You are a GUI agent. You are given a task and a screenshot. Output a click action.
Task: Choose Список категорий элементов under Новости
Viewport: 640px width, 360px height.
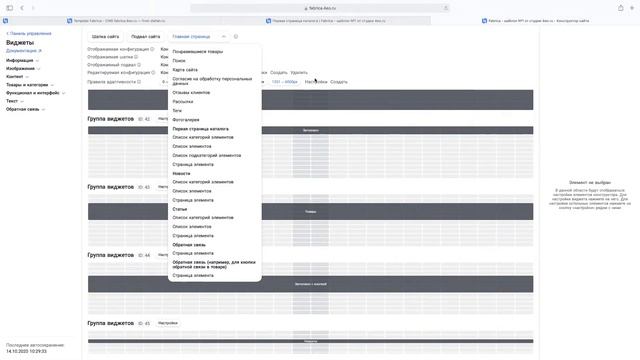(203, 182)
